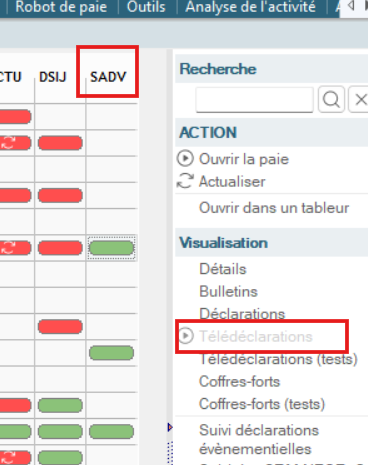Image resolution: width=368 pixels, height=465 pixels.
Task: Select the DSIJ column header
Action: pyautogui.click(x=53, y=77)
